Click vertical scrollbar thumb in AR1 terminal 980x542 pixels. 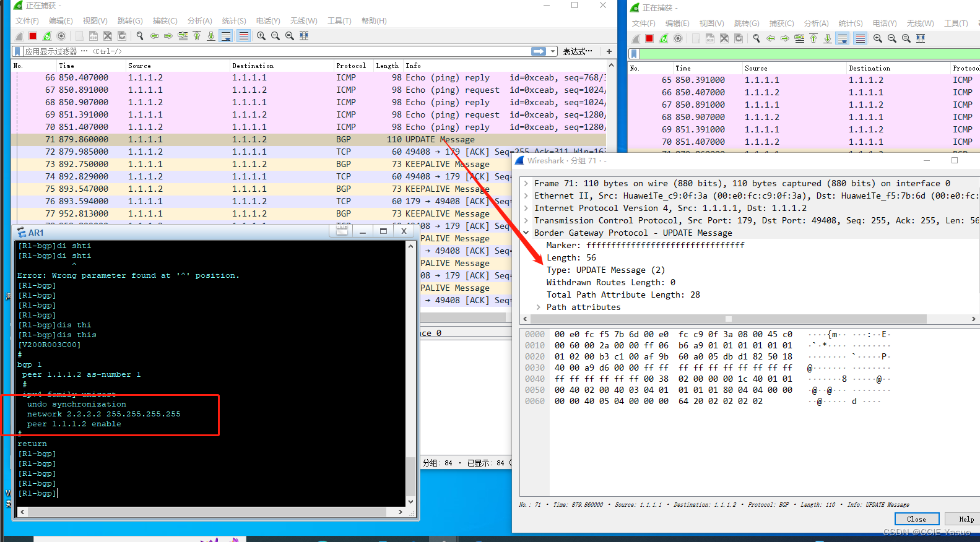410,476
